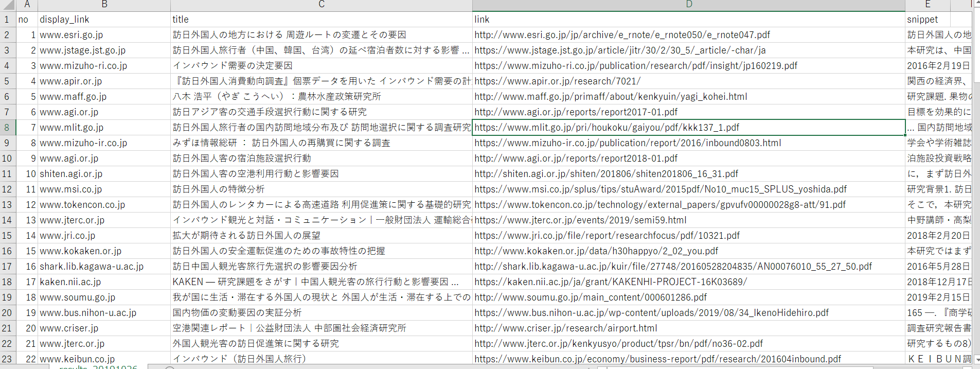Select cell www.tokencon.co.jp
980x369 pixels.
tap(104, 205)
